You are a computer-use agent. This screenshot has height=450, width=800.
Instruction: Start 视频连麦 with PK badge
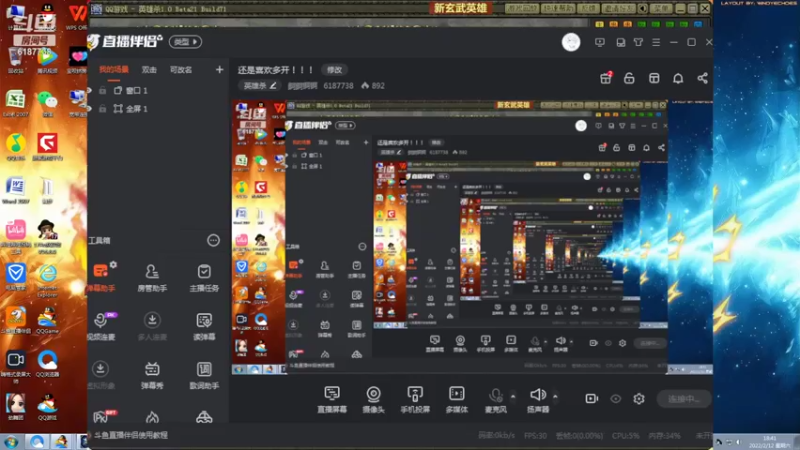point(101,327)
